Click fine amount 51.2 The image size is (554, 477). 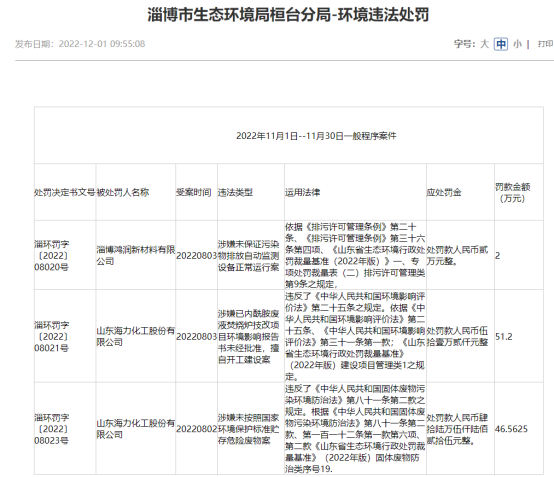(x=504, y=336)
